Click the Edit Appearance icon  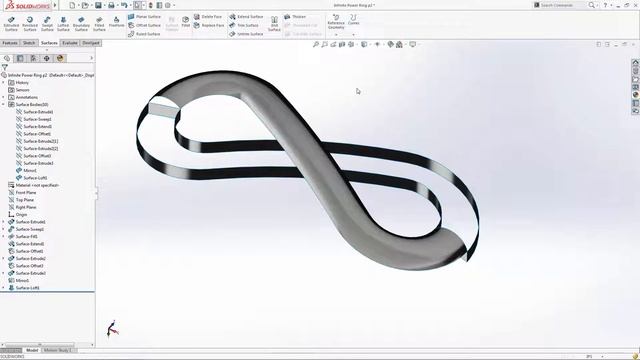(391, 44)
